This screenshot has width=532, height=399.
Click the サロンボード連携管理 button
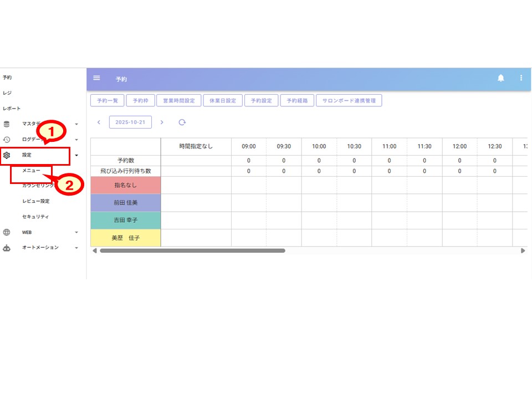tap(349, 101)
